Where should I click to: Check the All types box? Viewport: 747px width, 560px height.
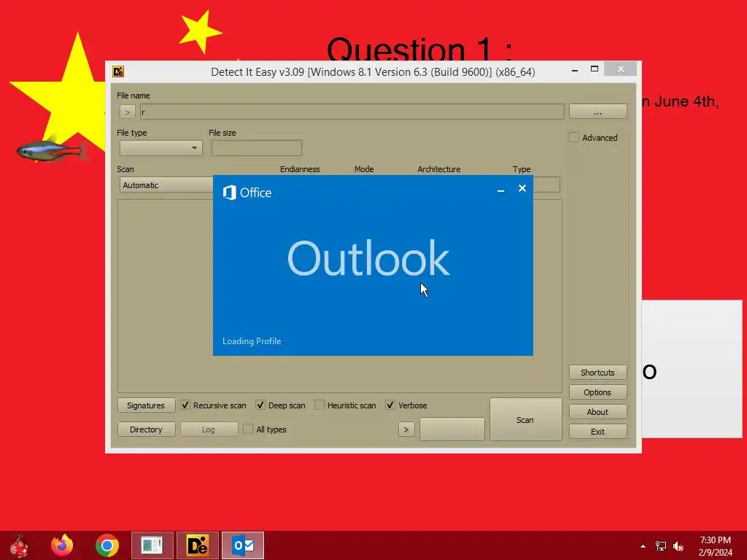coord(248,429)
